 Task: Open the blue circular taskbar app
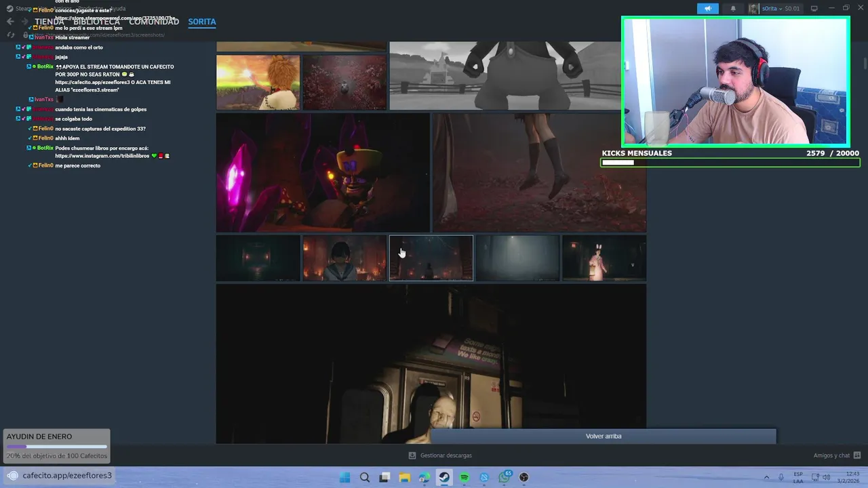[x=484, y=477]
